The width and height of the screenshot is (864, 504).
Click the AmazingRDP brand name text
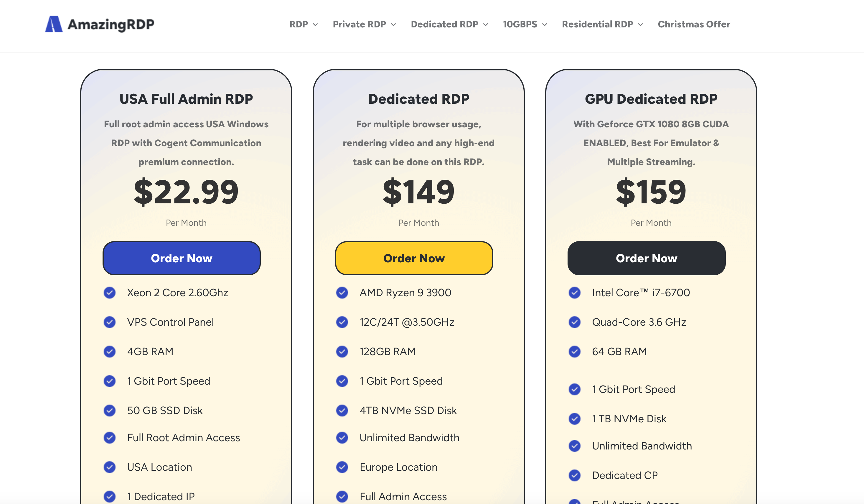(111, 24)
